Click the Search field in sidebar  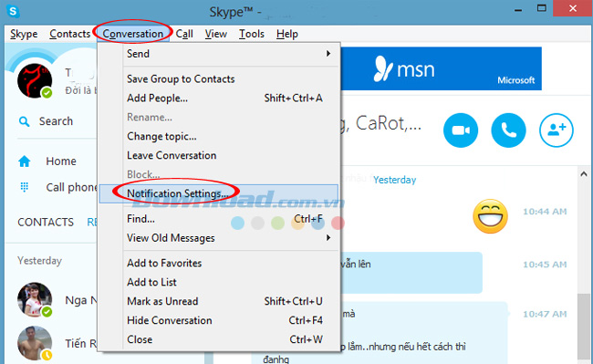tap(56, 121)
